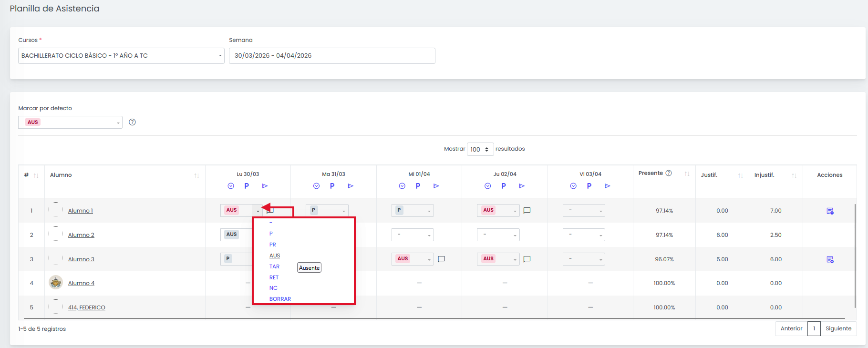Open Alumno 3 AUS dropdown for Ju 02/04
The width and height of the screenshot is (868, 348).
tap(498, 259)
